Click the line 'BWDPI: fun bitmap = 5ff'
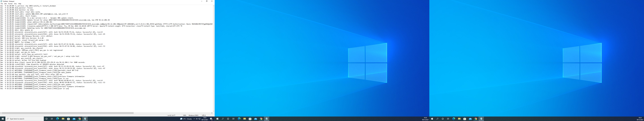 (18, 42)
